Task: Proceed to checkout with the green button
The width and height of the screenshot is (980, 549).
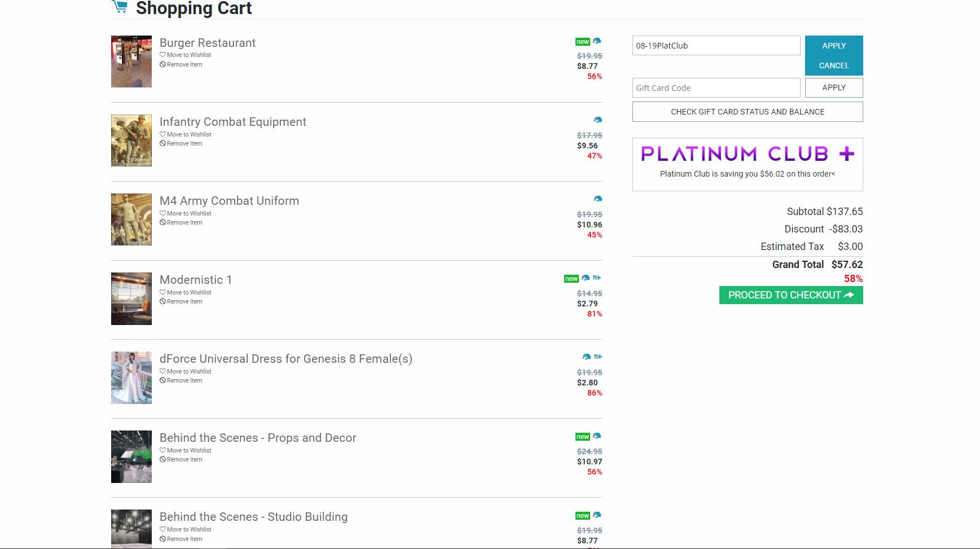Action: (790, 295)
